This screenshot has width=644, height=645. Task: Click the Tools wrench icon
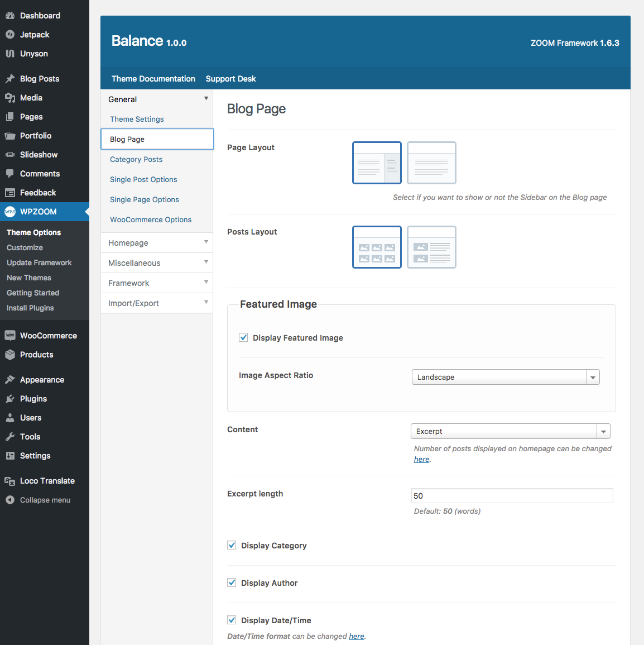(x=10, y=437)
